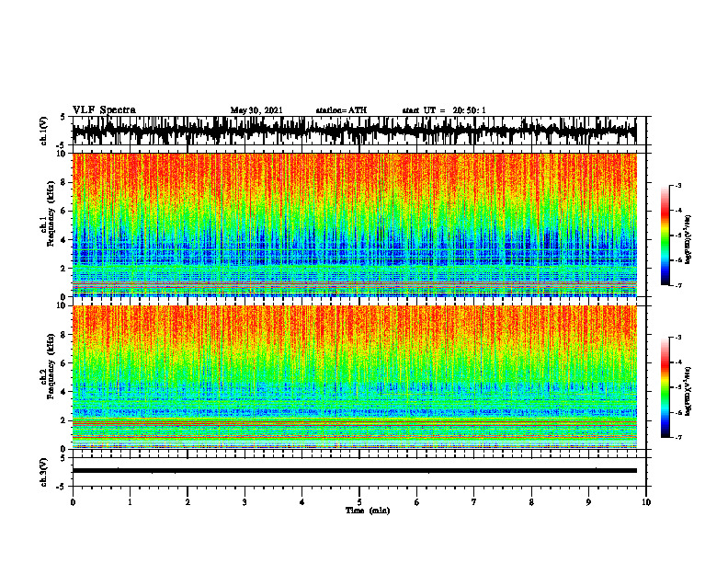
Task: Click the time axis tick label "9"
Action: point(588,502)
